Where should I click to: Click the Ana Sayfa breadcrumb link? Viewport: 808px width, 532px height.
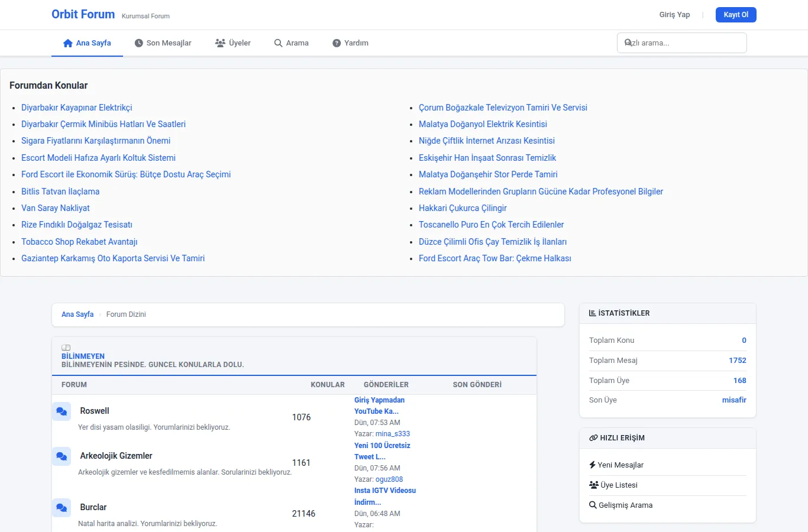coord(77,314)
